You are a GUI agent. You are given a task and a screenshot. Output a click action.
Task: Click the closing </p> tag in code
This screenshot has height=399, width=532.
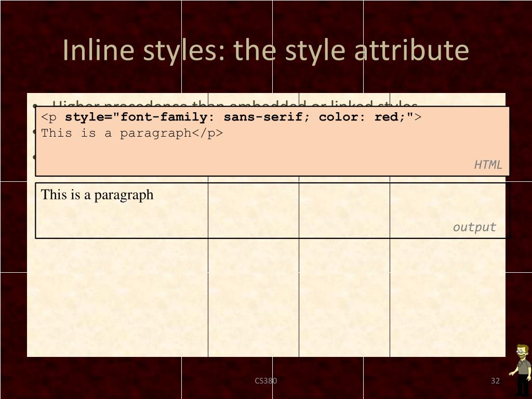pyautogui.click(x=207, y=133)
